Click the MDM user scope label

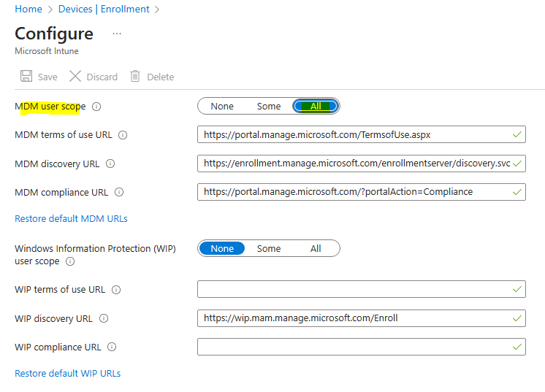(x=50, y=107)
